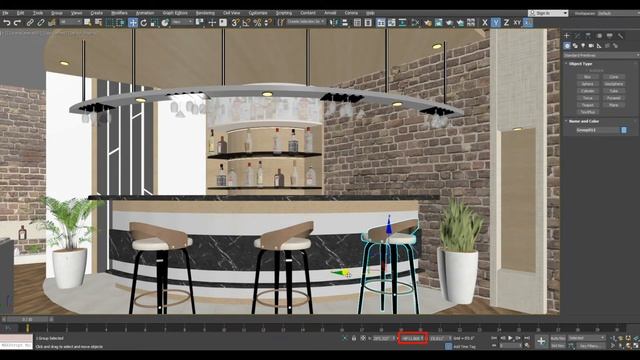
Task: Open the Modifiers menu
Action: click(x=119, y=13)
